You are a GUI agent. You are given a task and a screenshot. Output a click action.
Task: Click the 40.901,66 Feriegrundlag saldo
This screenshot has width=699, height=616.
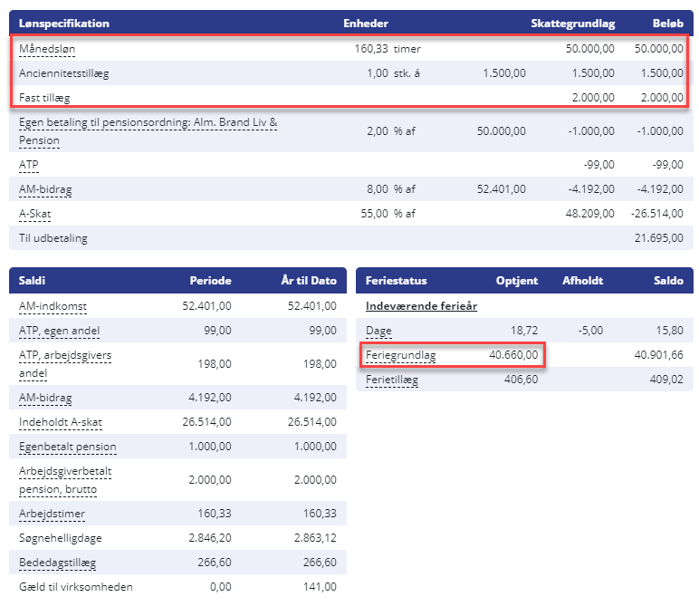(659, 355)
